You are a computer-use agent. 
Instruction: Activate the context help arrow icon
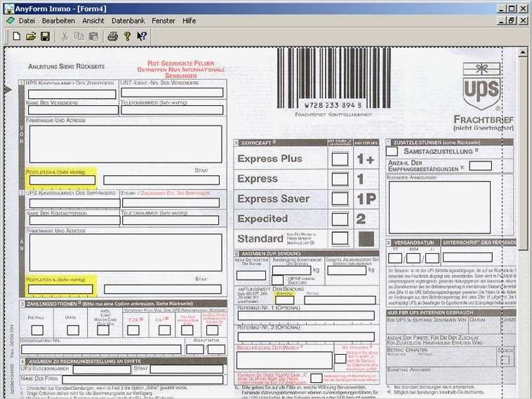142,36
